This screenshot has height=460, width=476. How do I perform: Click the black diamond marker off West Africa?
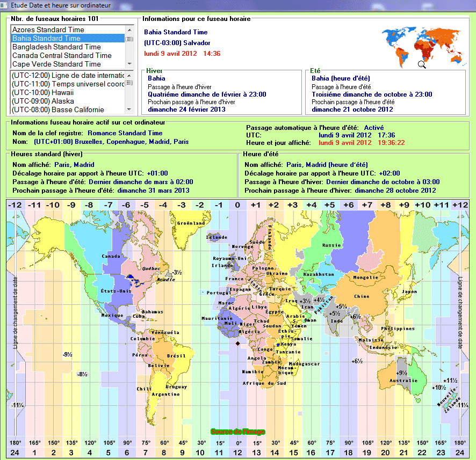pos(237,344)
